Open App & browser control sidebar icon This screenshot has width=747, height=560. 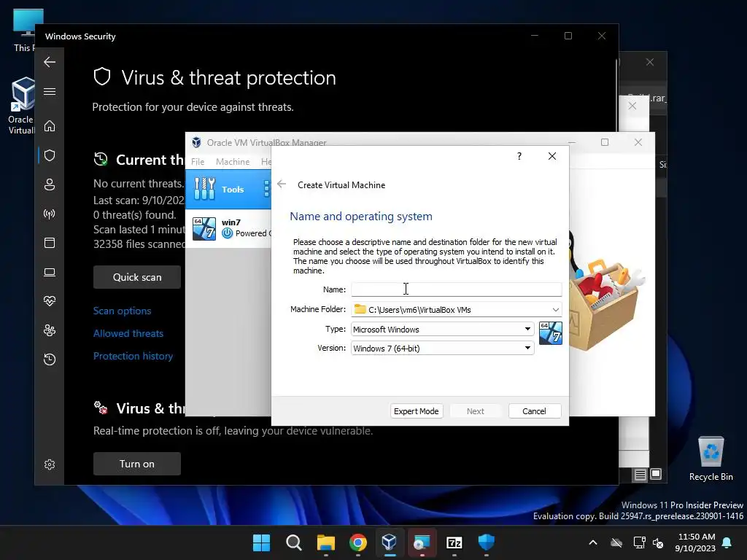point(50,243)
